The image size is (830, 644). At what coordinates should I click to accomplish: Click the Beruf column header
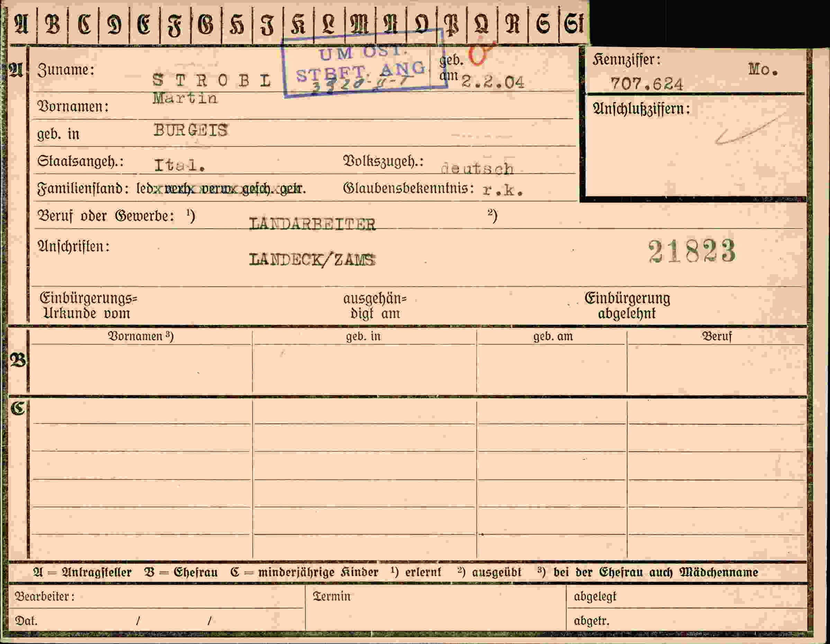point(716,336)
